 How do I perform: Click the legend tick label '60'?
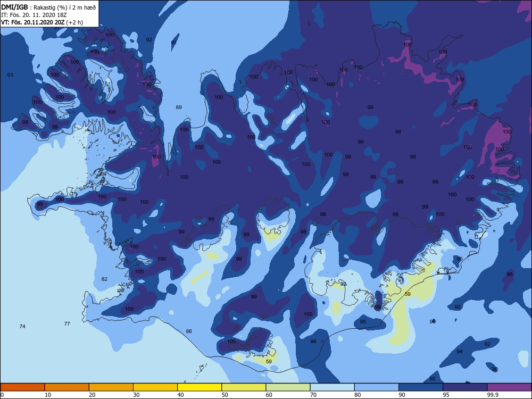269,395
